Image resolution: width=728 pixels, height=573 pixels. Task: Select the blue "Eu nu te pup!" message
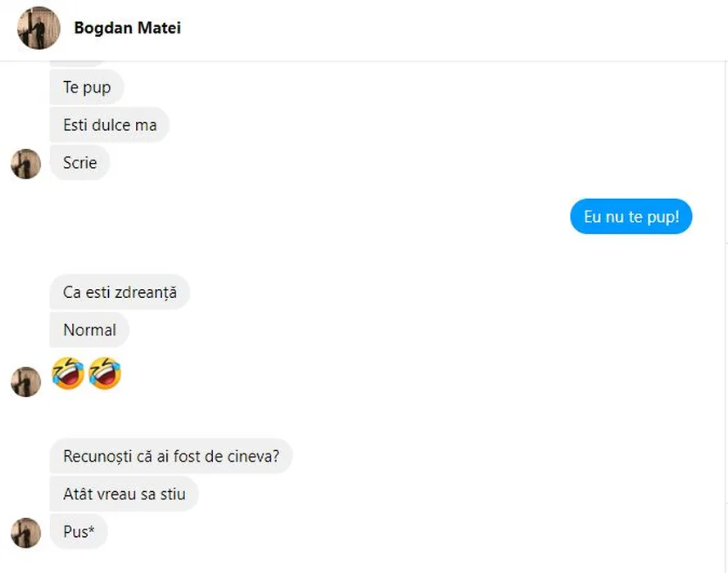point(631,218)
